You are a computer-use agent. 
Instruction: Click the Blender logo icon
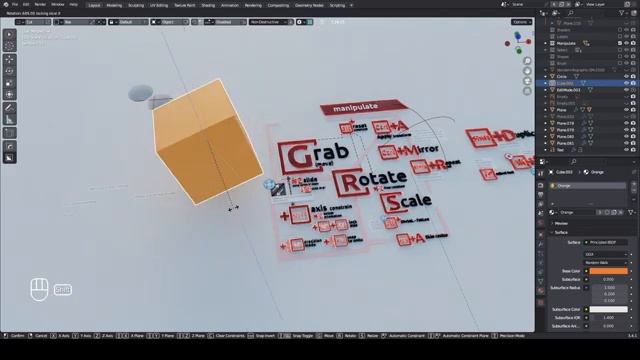[x=6, y=4]
